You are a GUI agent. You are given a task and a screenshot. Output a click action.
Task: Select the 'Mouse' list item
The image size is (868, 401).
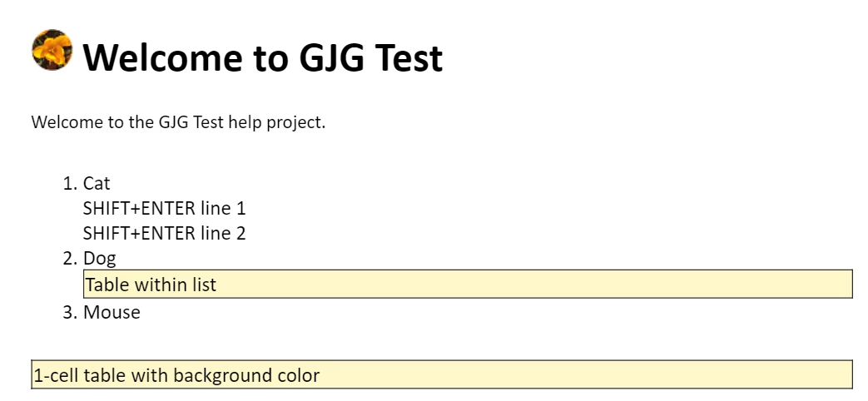click(x=112, y=312)
